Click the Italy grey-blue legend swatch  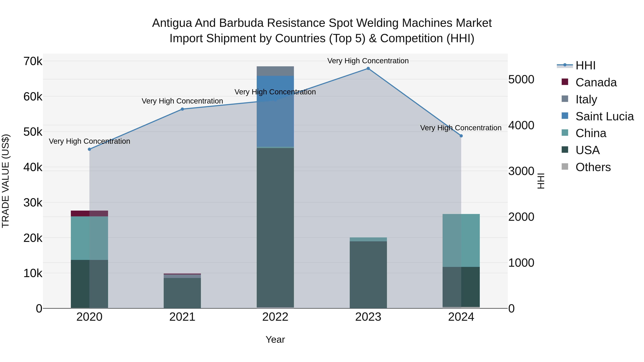point(565,99)
